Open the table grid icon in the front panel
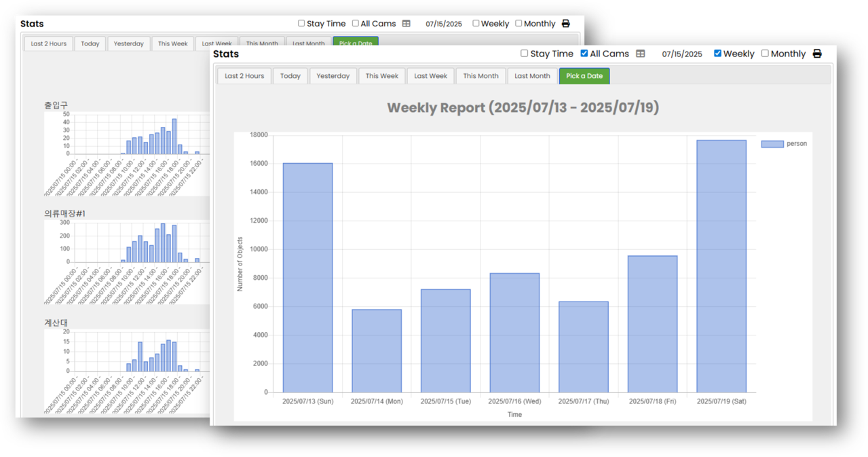The width and height of the screenshot is (868, 457). tap(640, 54)
